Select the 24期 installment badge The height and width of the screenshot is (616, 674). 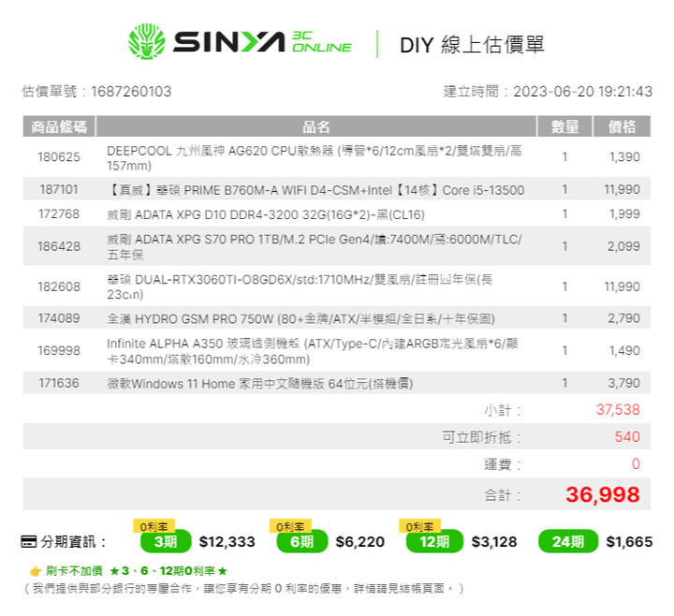(568, 541)
